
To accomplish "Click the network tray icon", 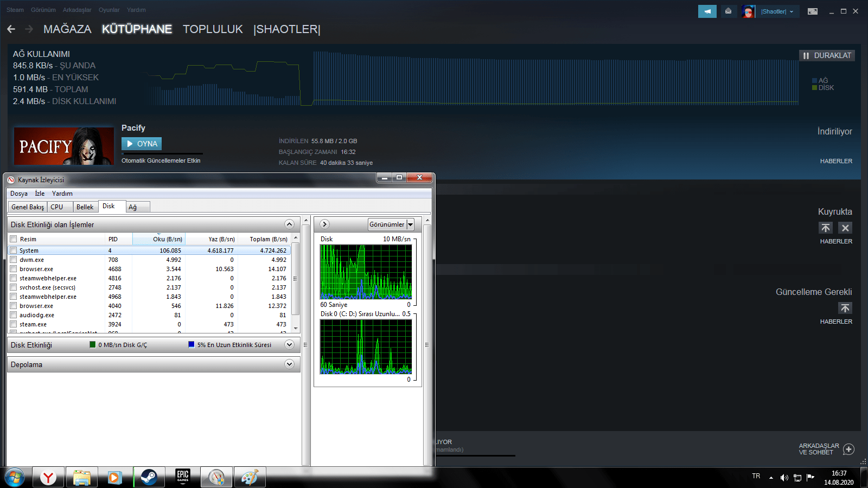I will [797, 478].
